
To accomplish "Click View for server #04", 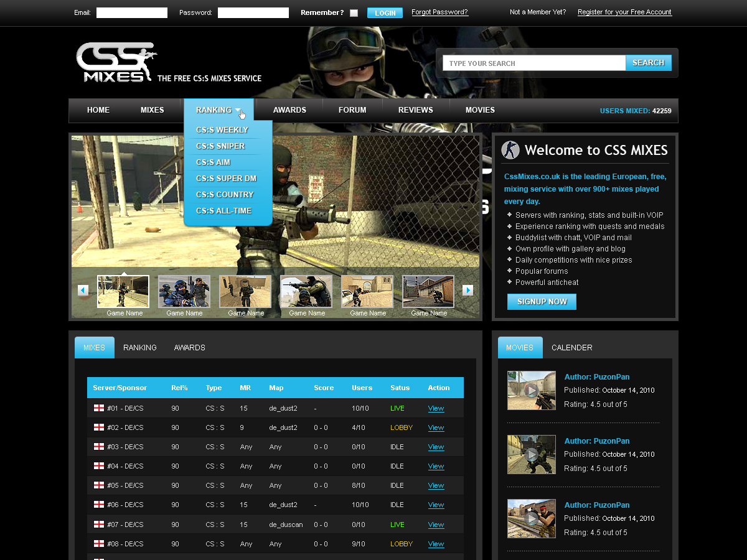I will point(436,466).
